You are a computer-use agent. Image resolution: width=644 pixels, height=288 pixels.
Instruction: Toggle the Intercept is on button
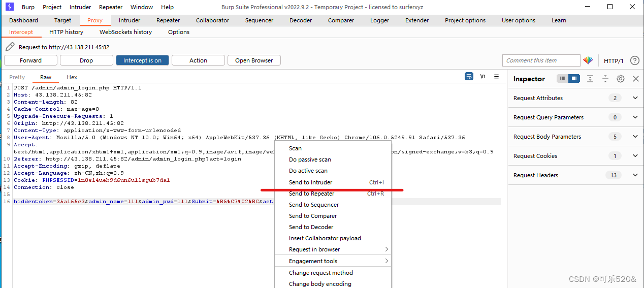(142, 60)
